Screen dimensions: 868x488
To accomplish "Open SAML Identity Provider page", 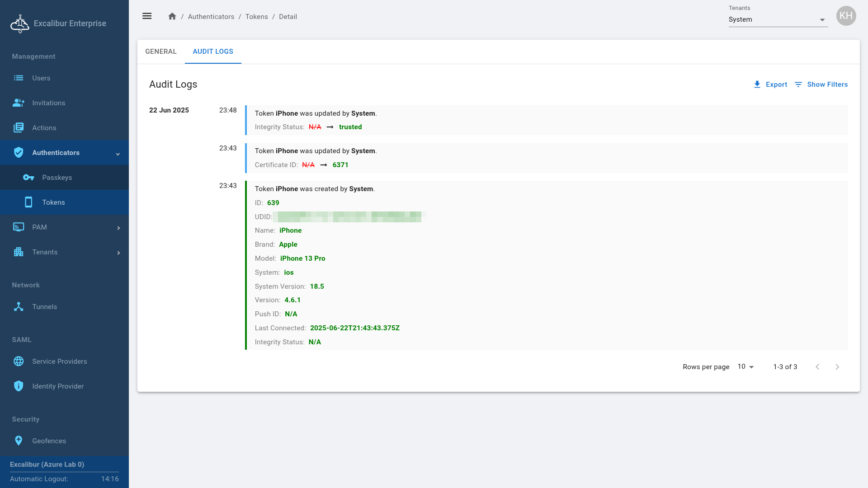I will (58, 386).
